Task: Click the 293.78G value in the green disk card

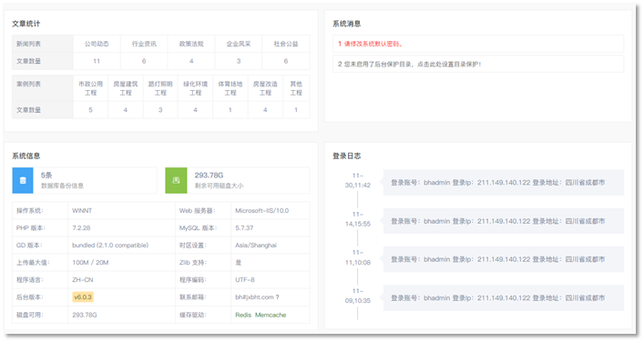Action: pos(209,176)
